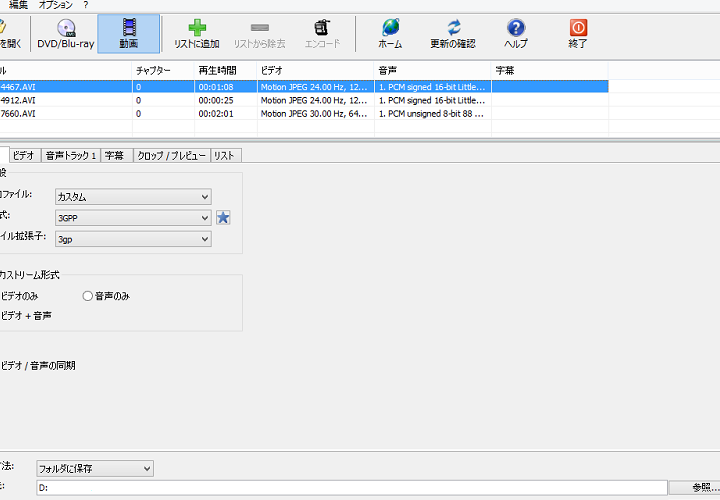
Task: Open the 3GPP format dropdown
Action: [x=133, y=218]
